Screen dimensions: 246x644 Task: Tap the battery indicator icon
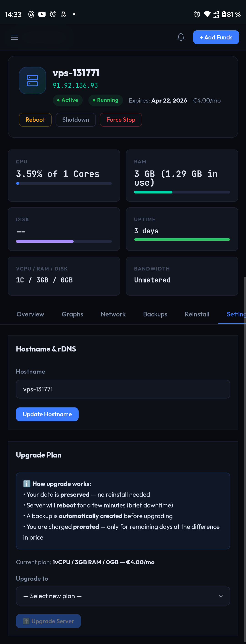coord(224,14)
